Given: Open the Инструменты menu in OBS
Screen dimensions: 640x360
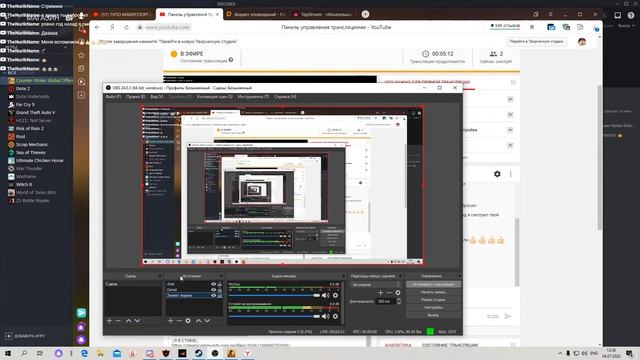Looking at the screenshot, I should coord(253,97).
